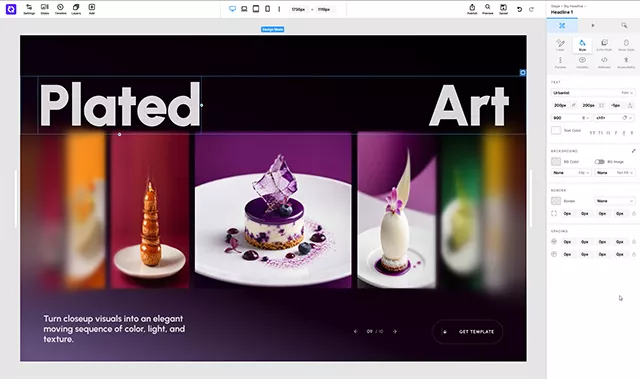Toggle the second spacing row lock
The width and height of the screenshot is (640, 379).
click(634, 254)
